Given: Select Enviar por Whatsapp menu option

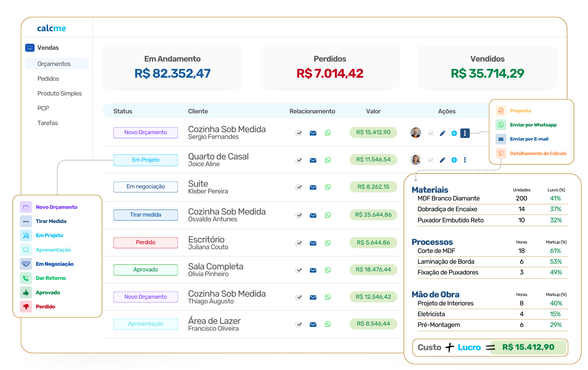Looking at the screenshot, I should (x=533, y=125).
